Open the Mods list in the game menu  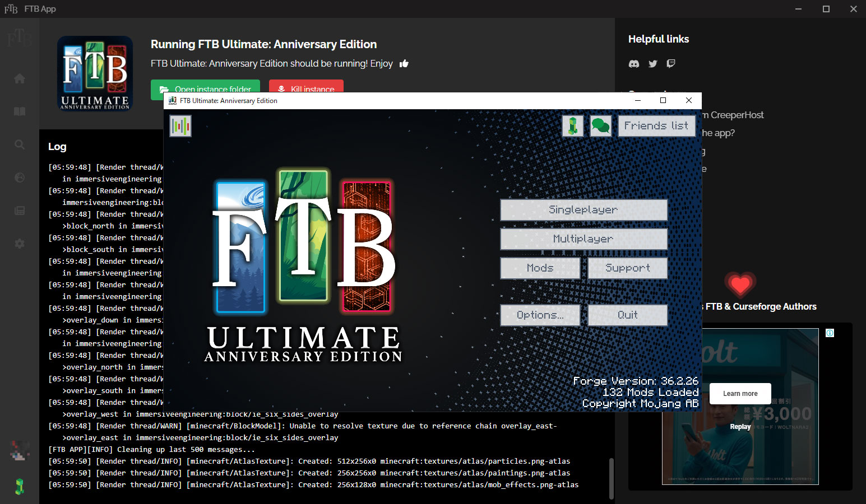[x=540, y=268]
